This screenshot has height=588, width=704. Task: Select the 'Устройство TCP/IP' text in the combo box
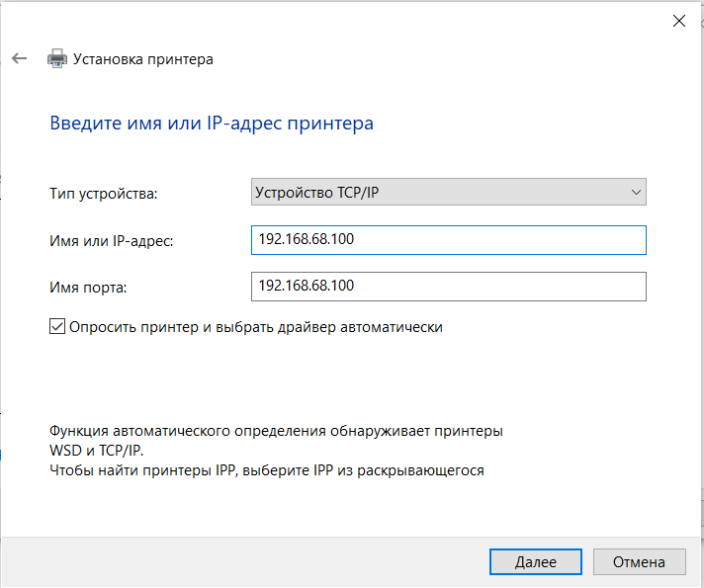coord(316,192)
